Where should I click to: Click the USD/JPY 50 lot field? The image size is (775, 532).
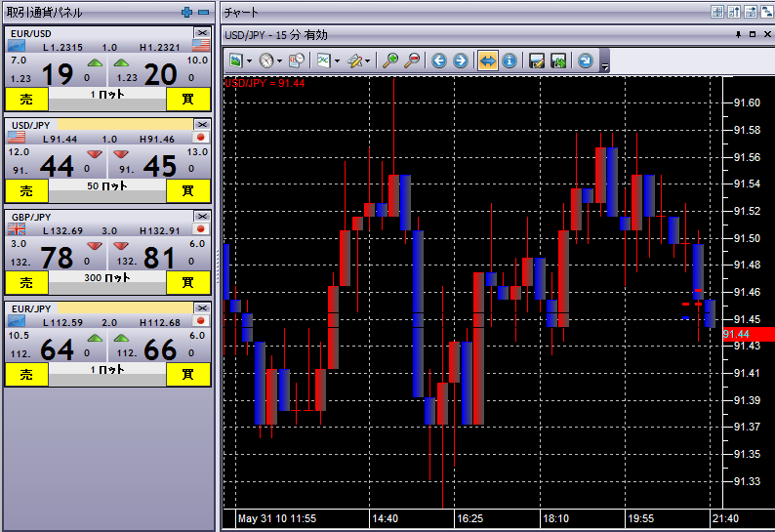coord(106,185)
